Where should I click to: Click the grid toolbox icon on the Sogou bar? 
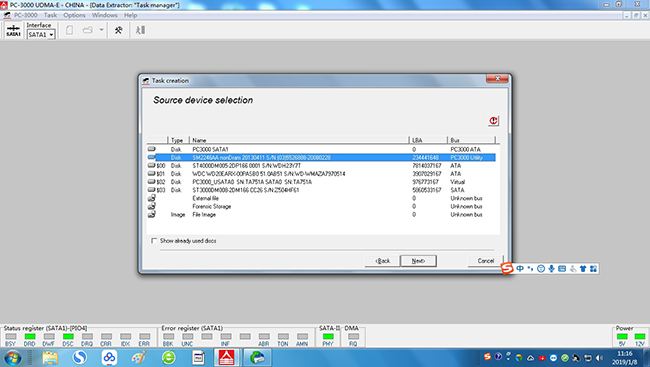pos(593,269)
